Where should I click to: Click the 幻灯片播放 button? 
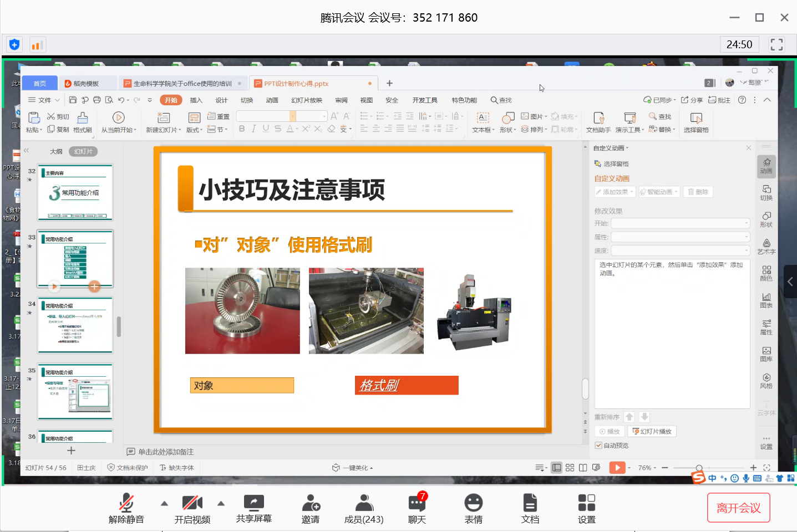click(x=652, y=431)
